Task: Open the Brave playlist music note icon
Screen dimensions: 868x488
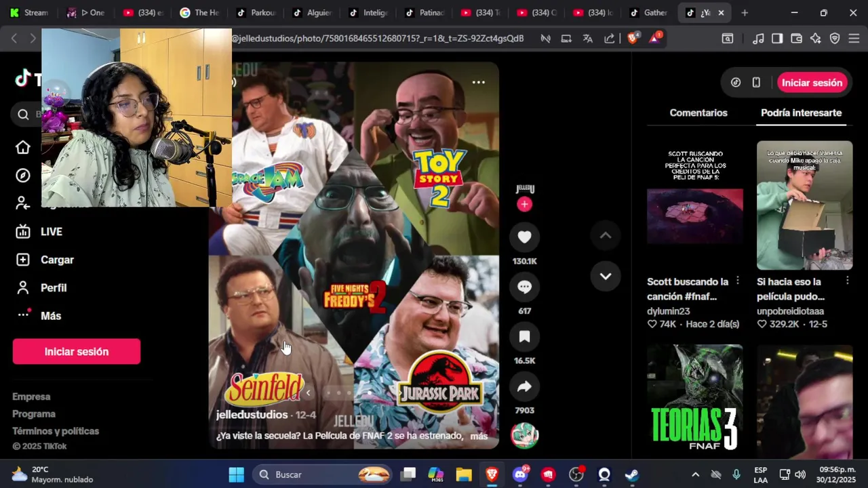Action: pos(759,39)
